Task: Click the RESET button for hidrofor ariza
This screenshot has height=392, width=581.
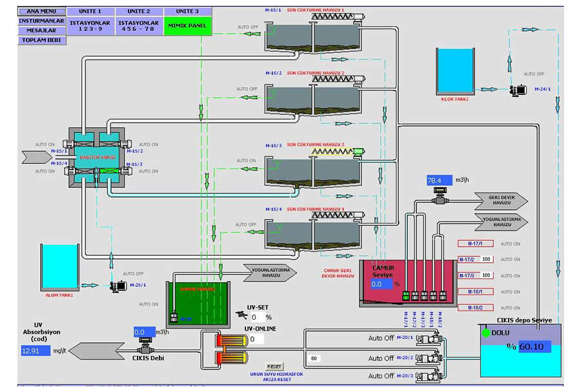Action: tap(274, 366)
